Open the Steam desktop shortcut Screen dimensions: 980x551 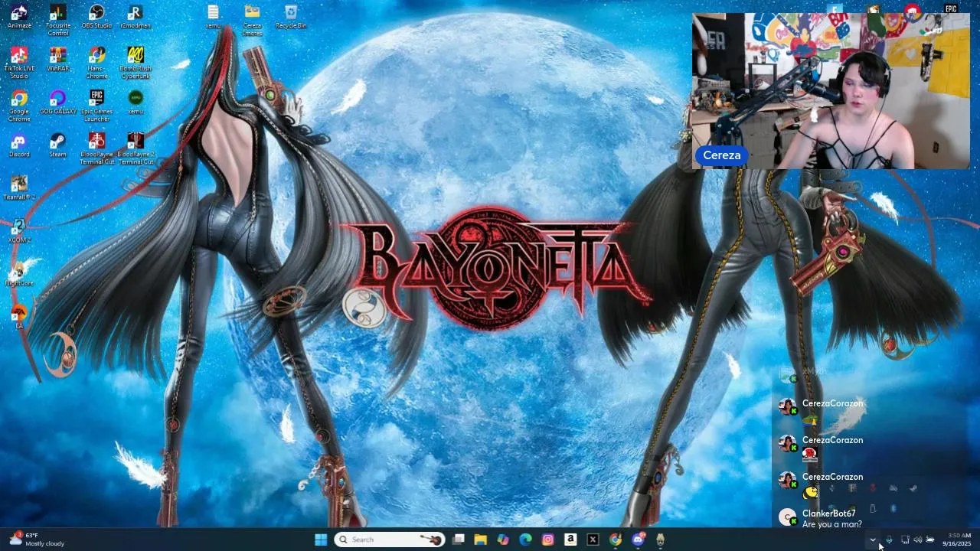pyautogui.click(x=57, y=145)
